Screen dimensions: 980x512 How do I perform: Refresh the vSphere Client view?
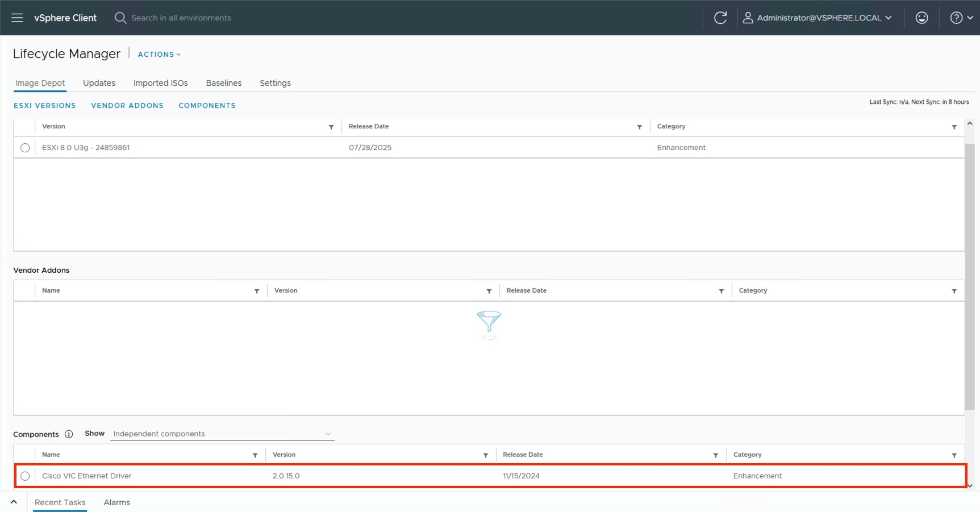(720, 18)
